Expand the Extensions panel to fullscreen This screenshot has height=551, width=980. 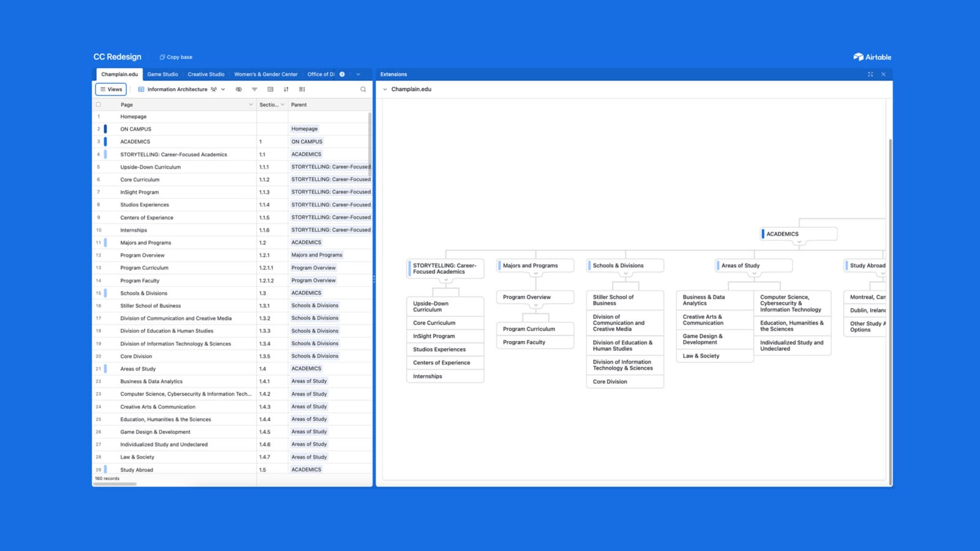pos(870,74)
